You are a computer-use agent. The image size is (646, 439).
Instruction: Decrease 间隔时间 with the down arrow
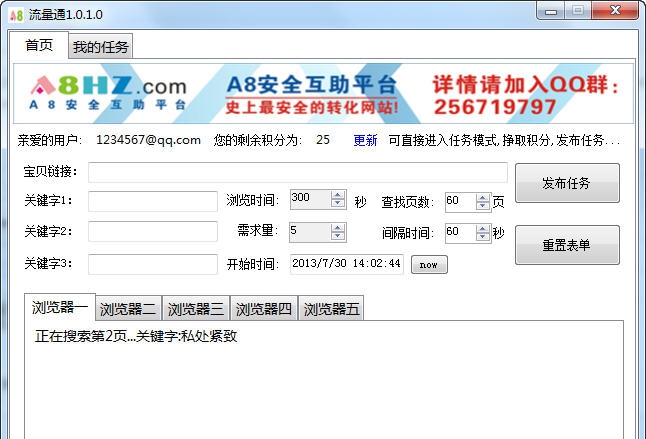482,238
